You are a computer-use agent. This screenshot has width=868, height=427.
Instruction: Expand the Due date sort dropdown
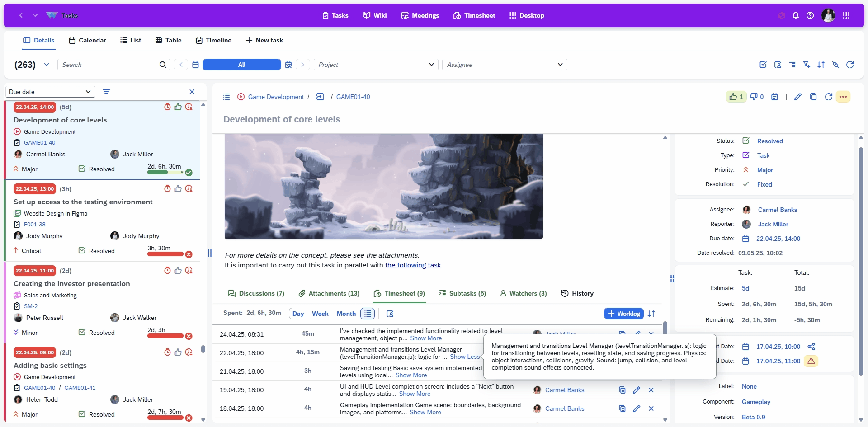(x=50, y=92)
